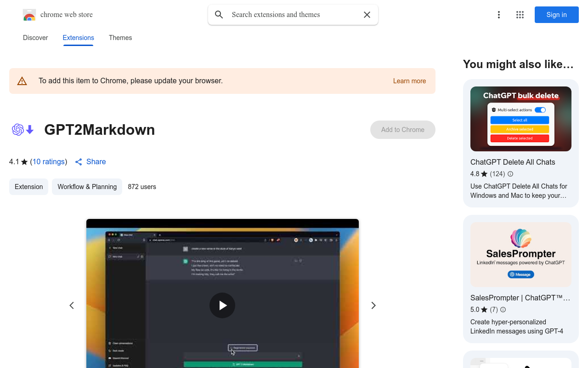Go to the previous screenshot with left arrow
Screen dimensions: 588x368
tap(72, 305)
